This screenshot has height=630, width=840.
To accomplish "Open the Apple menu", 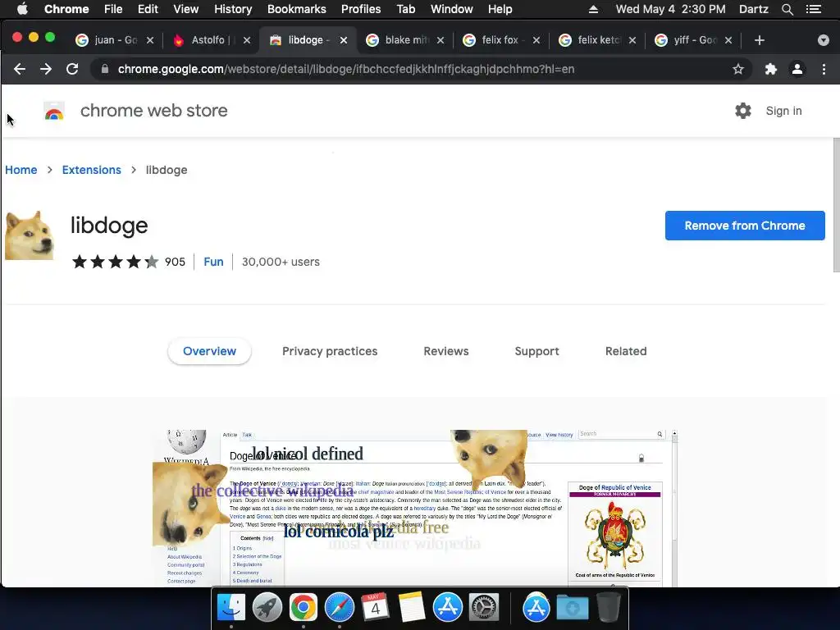I will [22, 9].
